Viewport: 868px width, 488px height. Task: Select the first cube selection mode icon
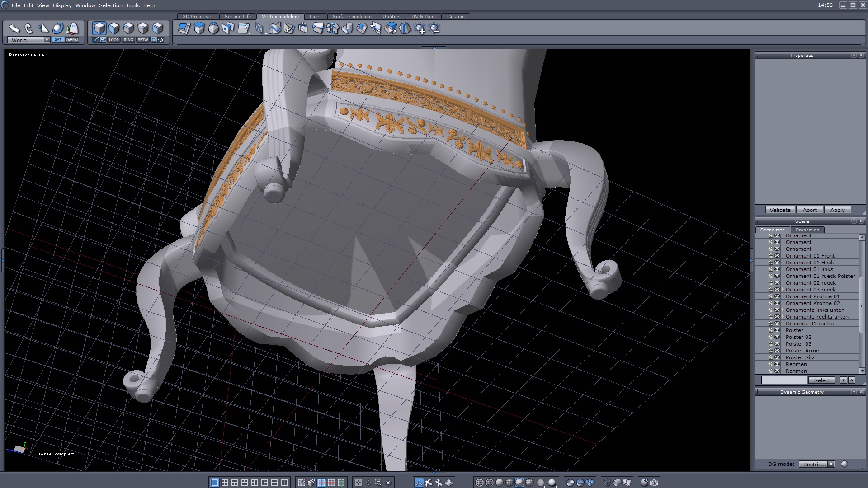point(99,28)
